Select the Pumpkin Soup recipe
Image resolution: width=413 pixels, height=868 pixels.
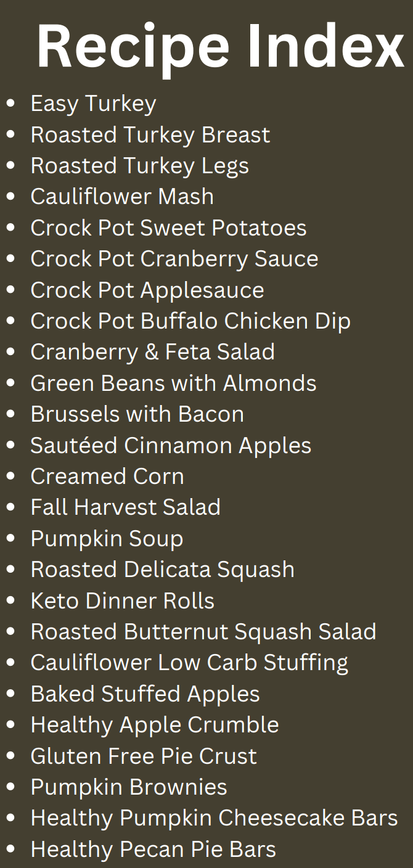coord(107,539)
